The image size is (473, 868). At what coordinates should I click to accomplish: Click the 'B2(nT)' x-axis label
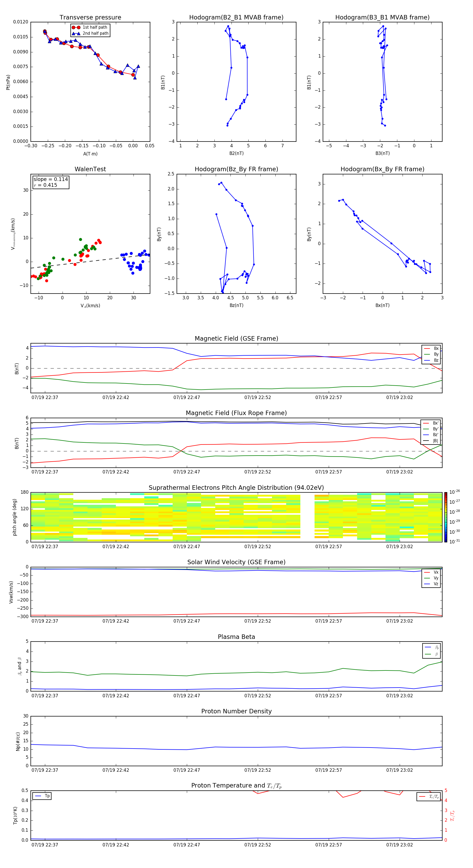point(236,153)
